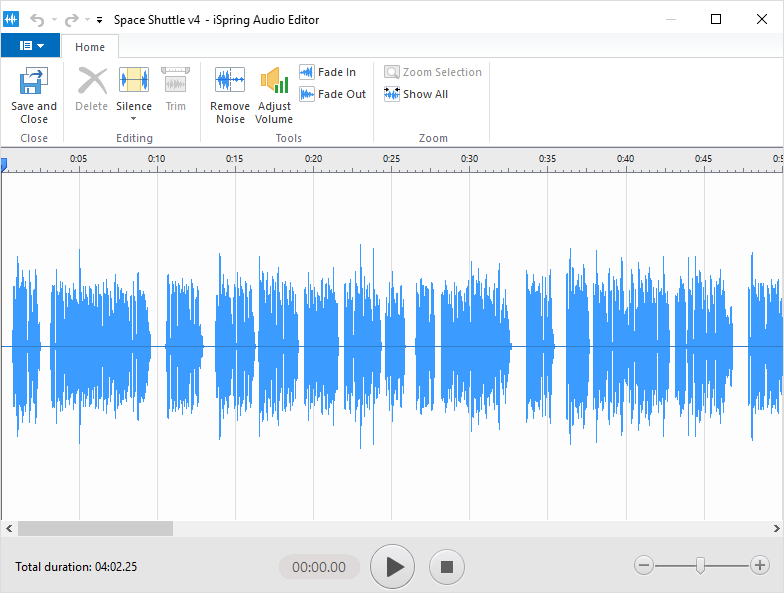Screen dimensions: 784x593
Task: Open Customize Quick Access Toolbar dropdown
Action: click(x=99, y=20)
